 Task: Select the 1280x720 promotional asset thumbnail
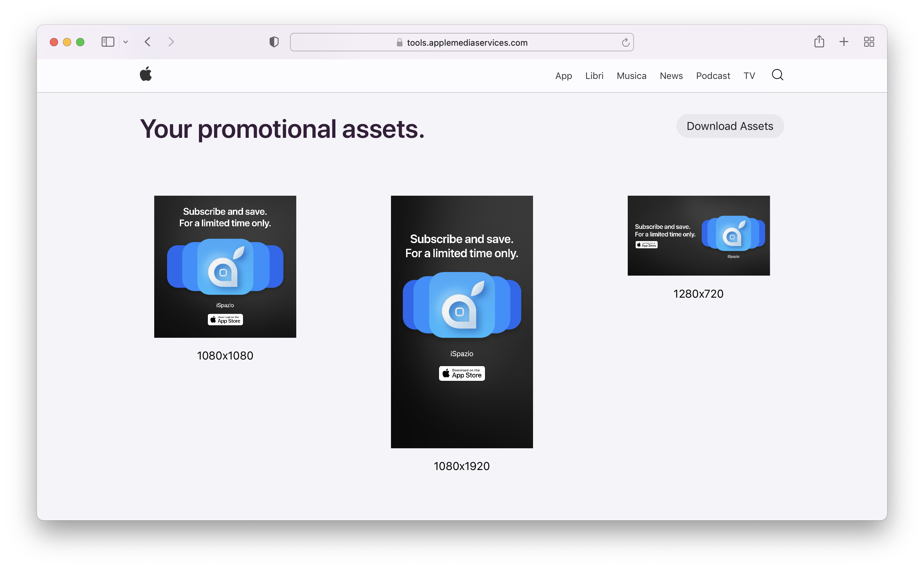[x=698, y=235]
